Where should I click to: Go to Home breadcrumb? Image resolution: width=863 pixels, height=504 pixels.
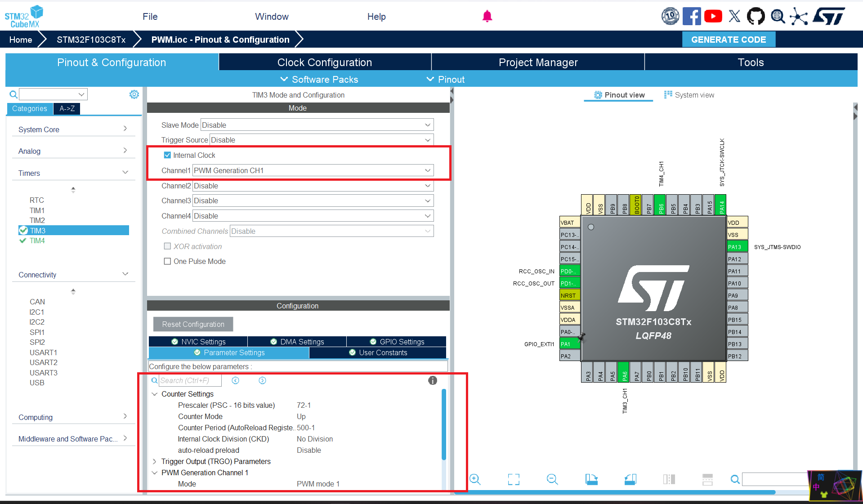pos(21,40)
